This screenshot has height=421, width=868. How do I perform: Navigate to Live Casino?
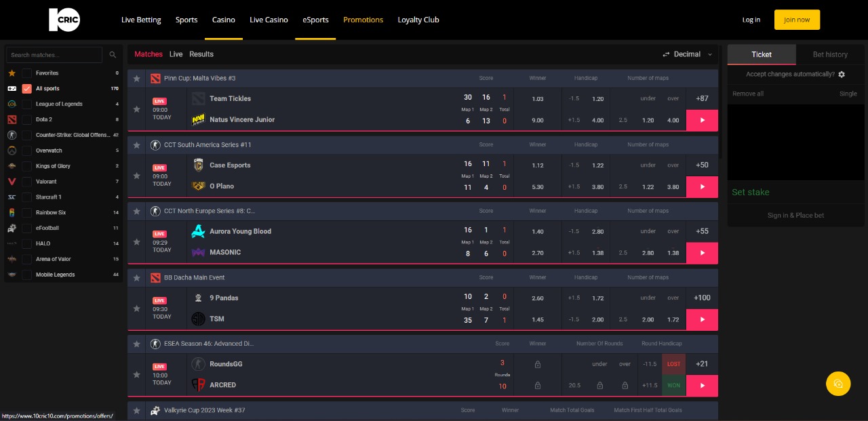click(x=269, y=20)
